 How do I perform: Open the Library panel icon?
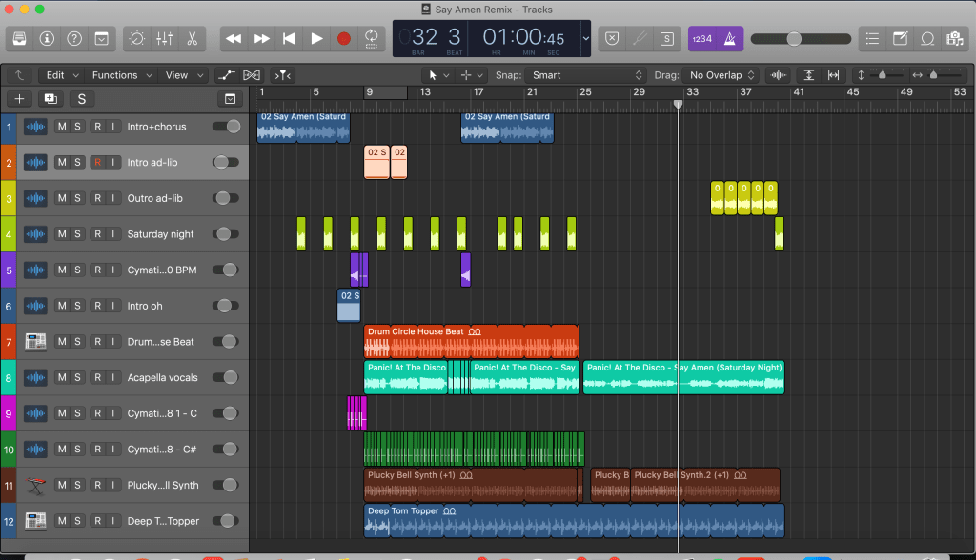pos(20,39)
